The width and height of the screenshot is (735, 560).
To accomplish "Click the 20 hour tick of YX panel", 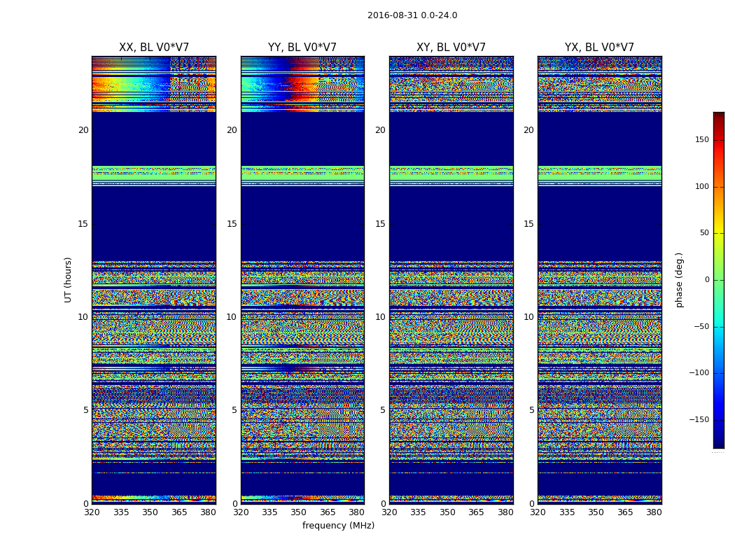I will pyautogui.click(x=529, y=130).
